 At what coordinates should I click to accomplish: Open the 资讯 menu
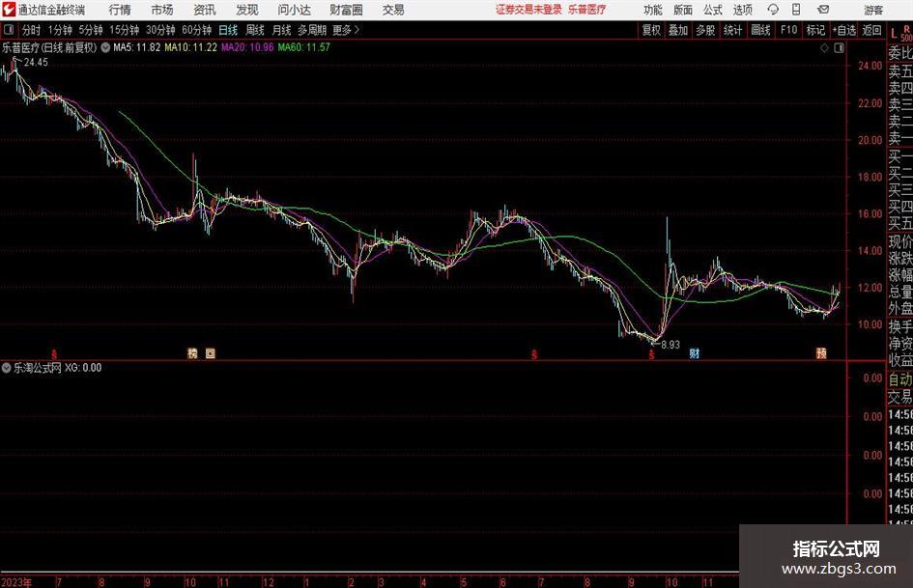tap(205, 10)
